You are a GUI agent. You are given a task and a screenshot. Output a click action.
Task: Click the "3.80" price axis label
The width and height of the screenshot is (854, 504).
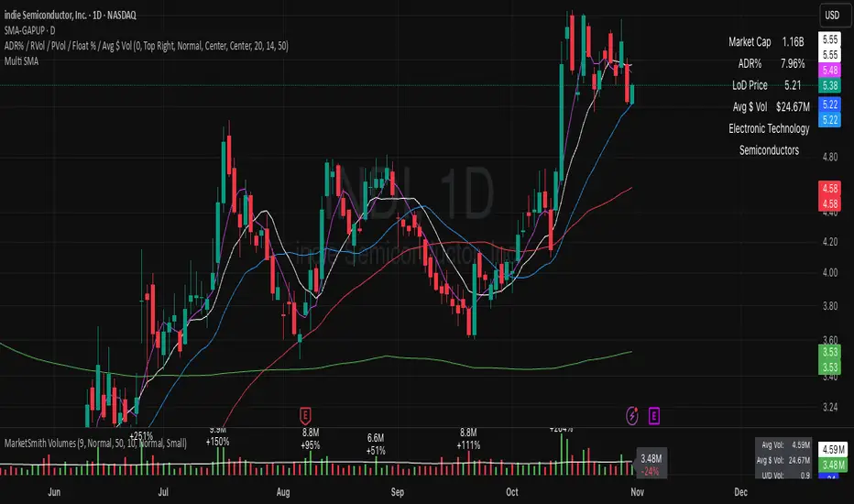pos(830,306)
